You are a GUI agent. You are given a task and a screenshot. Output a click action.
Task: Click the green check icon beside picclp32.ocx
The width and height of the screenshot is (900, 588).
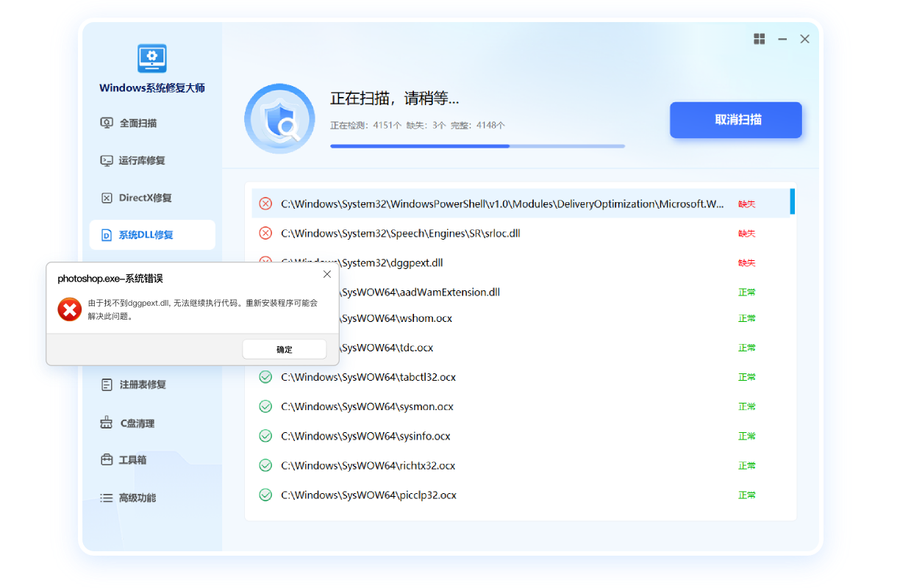[265, 495]
